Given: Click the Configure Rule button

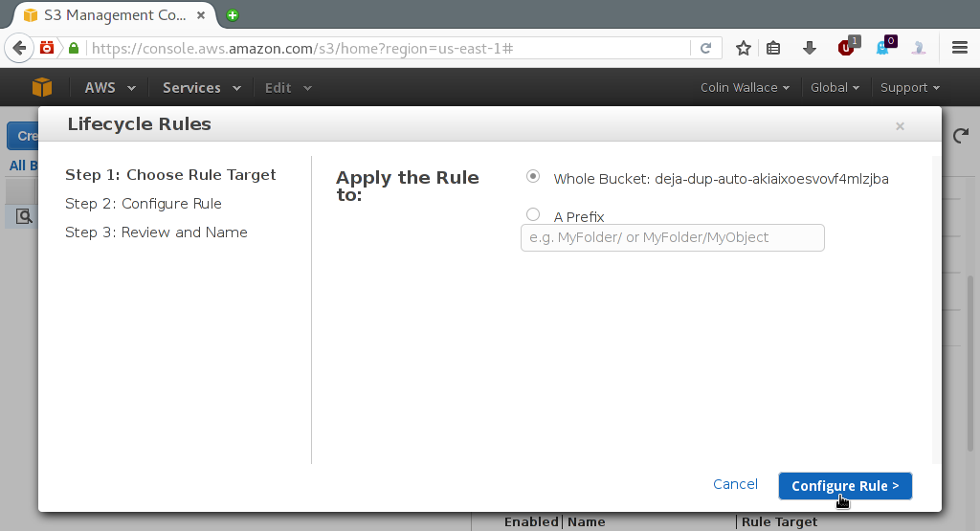Looking at the screenshot, I should [845, 486].
